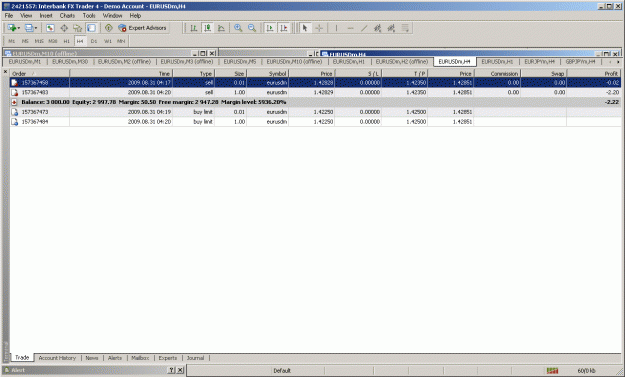
Task: Click the Zoom In magnifier icon
Action: [x=238, y=28]
